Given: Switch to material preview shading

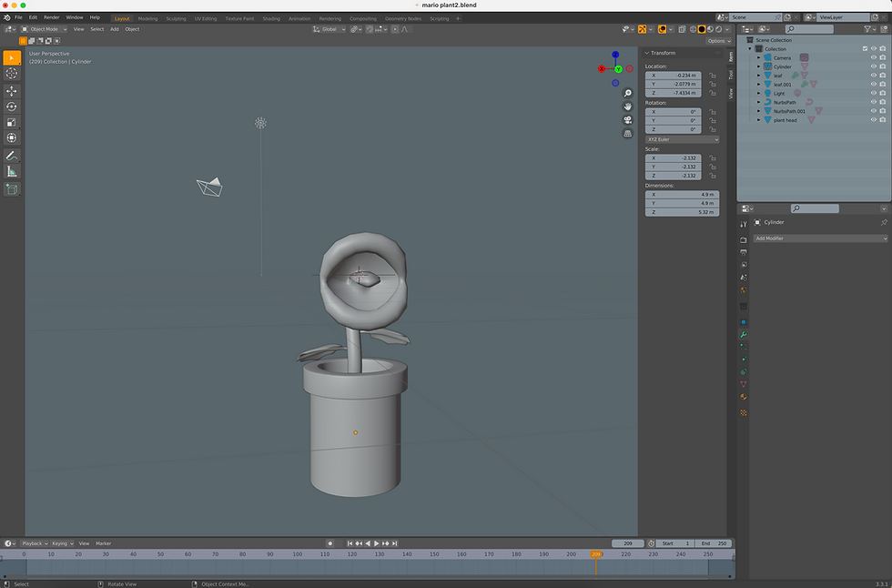Looking at the screenshot, I should pos(710,29).
